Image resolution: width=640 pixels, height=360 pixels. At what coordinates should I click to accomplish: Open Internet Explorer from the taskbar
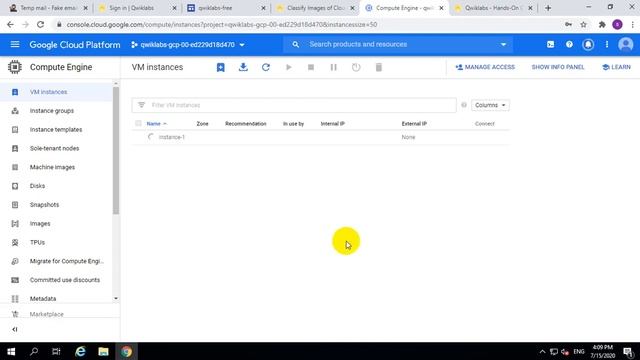[x=80, y=351]
